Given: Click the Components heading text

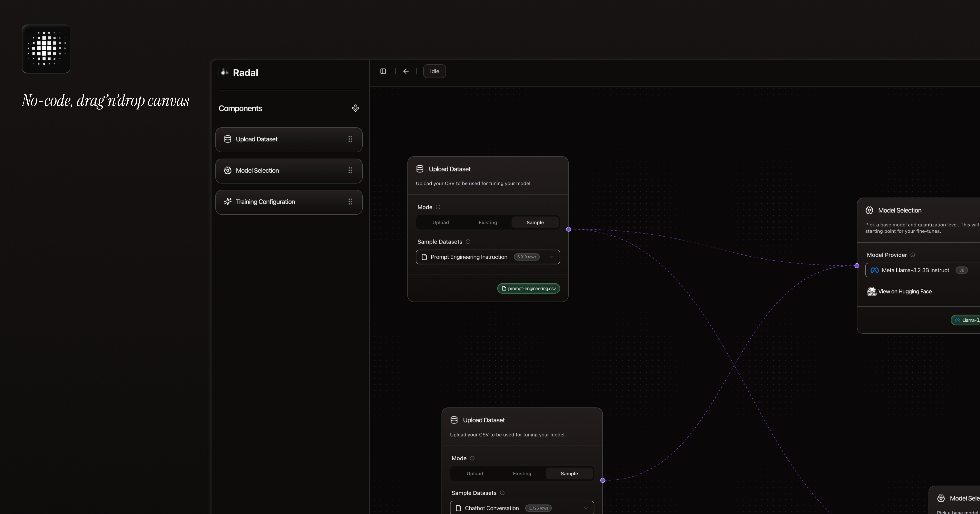Looking at the screenshot, I should [x=241, y=108].
